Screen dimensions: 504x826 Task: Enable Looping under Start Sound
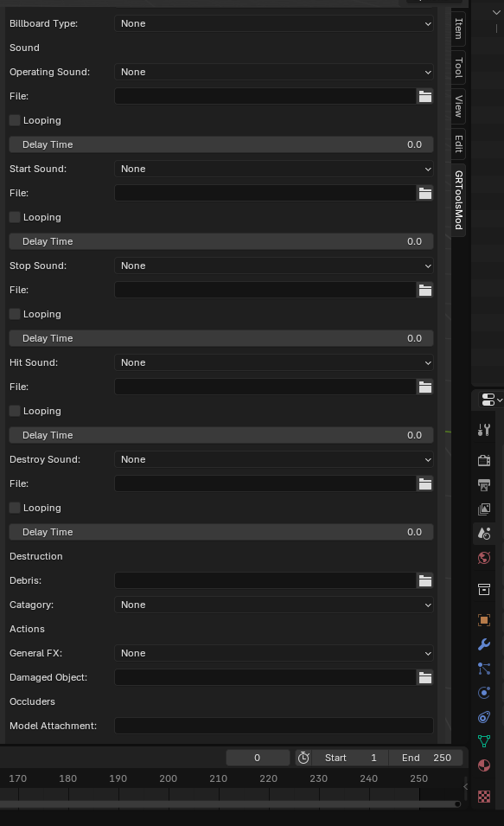click(x=15, y=217)
